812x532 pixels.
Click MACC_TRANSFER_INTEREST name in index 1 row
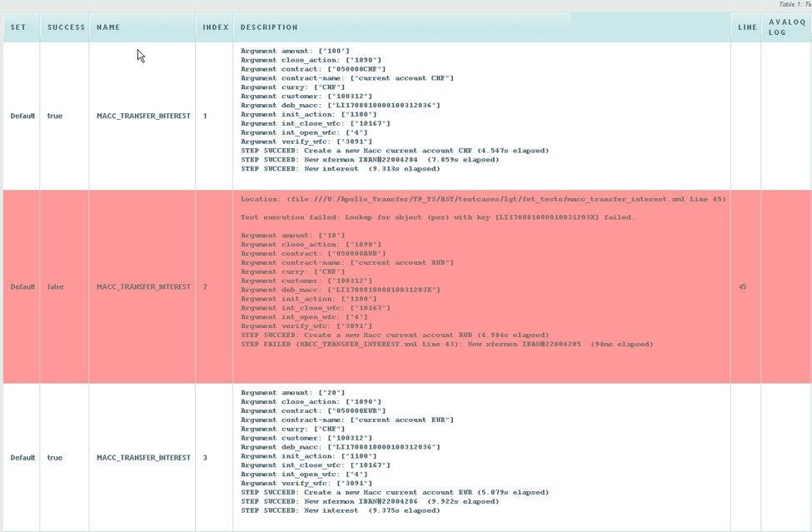click(x=143, y=116)
